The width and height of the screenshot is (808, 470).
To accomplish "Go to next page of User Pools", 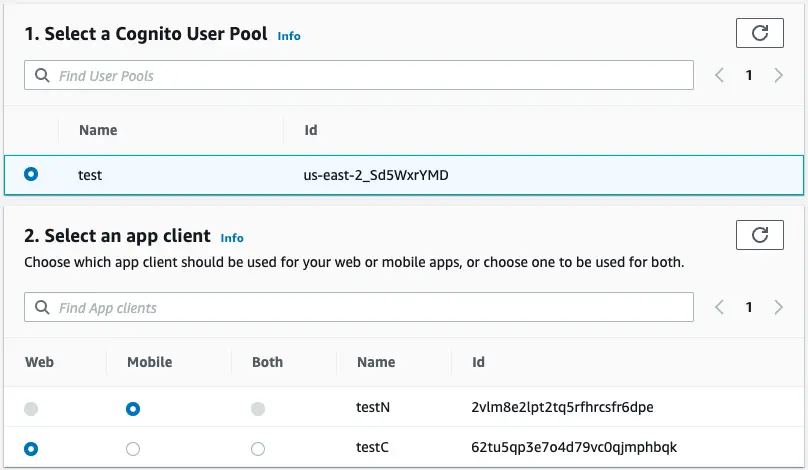I will (779, 76).
